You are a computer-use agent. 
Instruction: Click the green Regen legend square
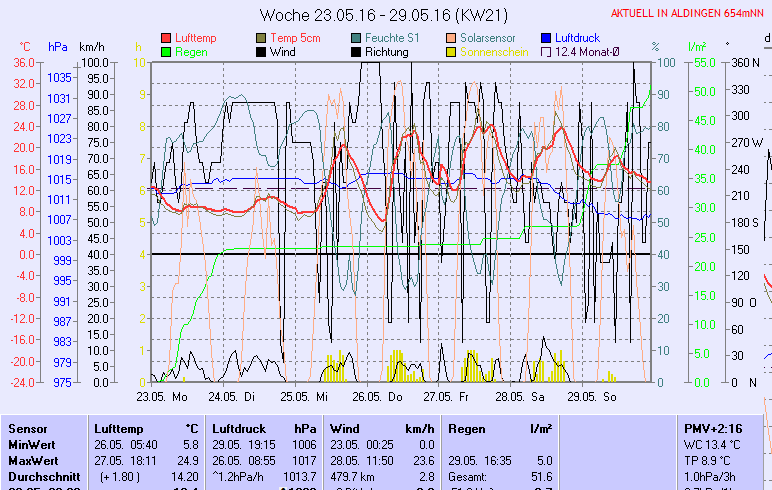tap(166, 51)
